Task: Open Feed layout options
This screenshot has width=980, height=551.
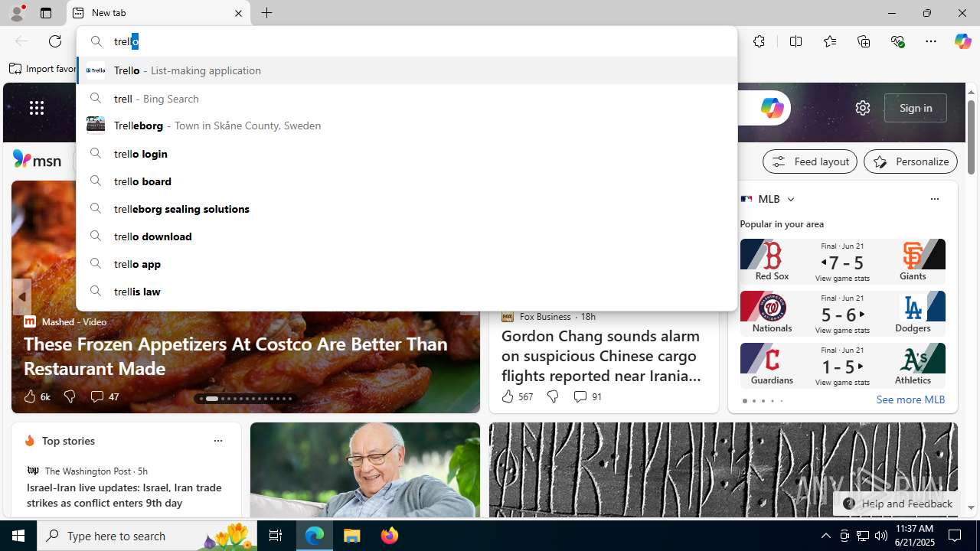Action: [x=809, y=161]
